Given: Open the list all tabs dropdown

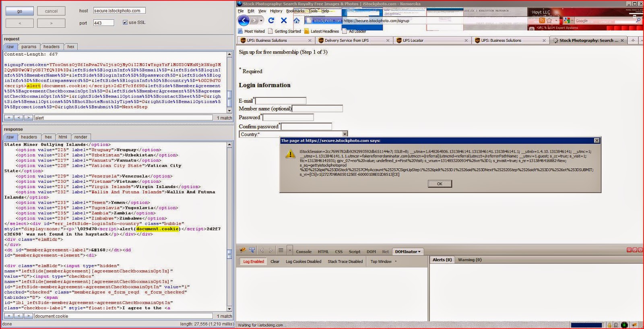Looking at the screenshot, I should click(x=642, y=40).
